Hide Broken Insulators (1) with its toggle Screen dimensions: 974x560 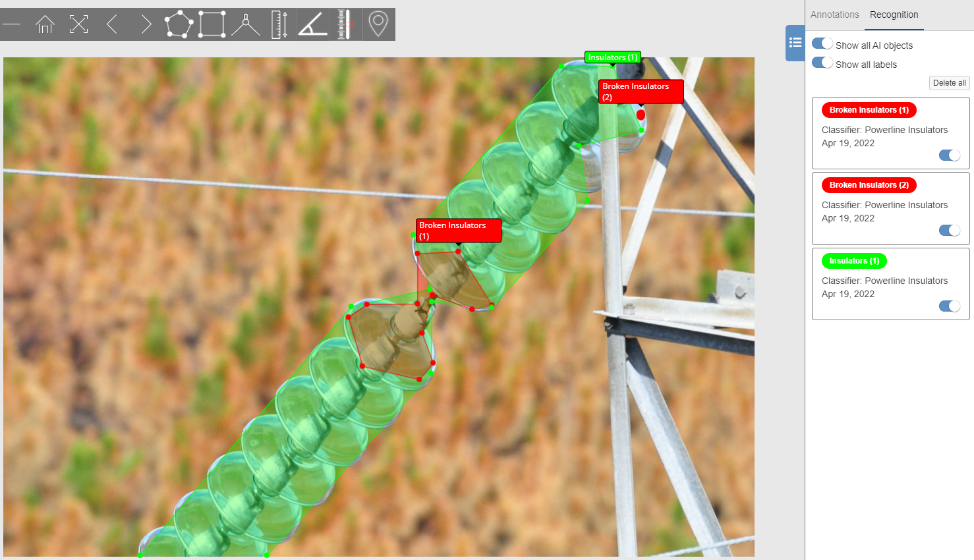[x=950, y=155]
